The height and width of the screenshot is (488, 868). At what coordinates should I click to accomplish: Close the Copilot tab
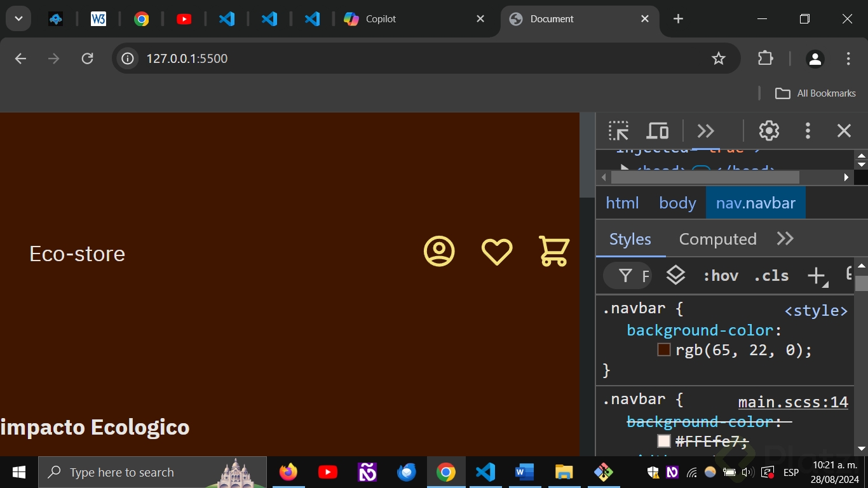[480, 19]
